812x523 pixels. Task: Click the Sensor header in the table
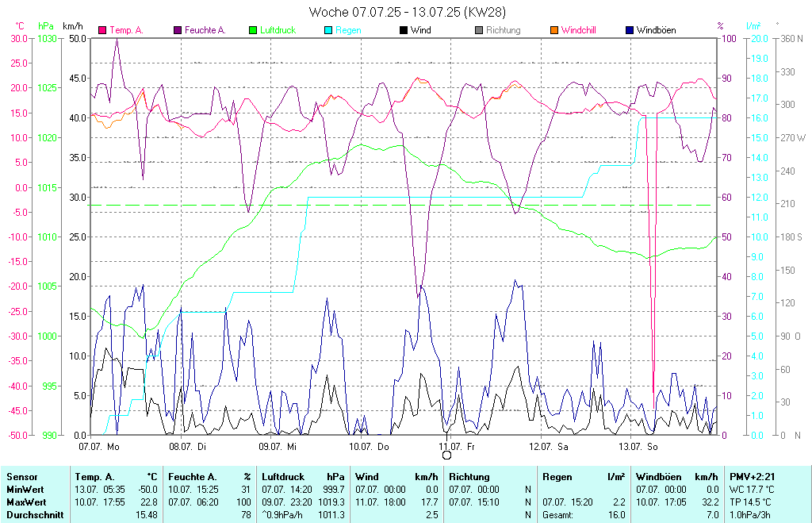click(22, 477)
